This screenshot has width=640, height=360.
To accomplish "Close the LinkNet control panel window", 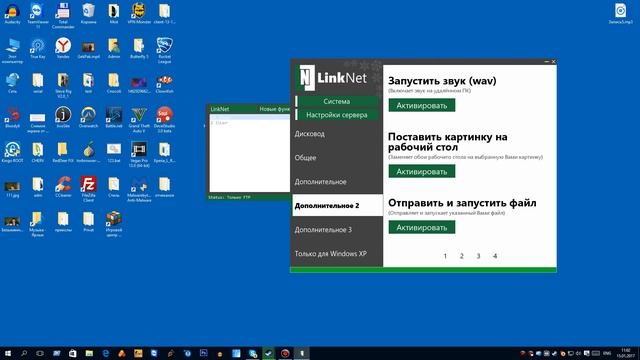I will [553, 62].
